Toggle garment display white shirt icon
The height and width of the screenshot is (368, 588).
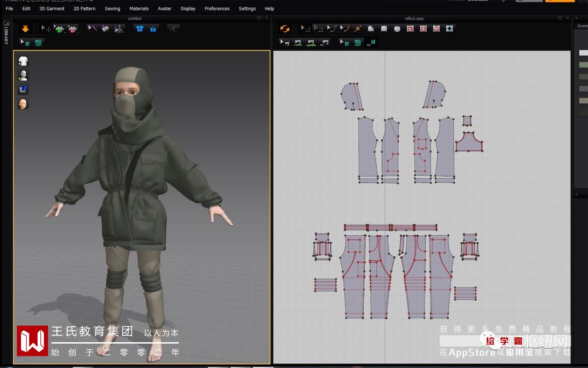pos(23,61)
